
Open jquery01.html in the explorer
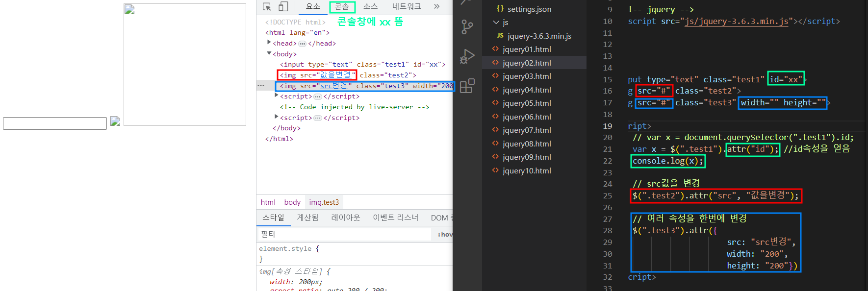[x=527, y=49]
